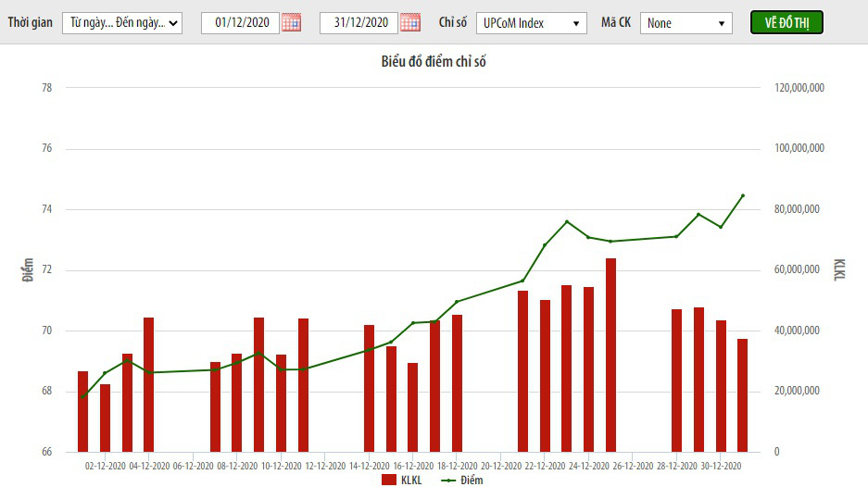Select the tallest volume bar on 25-12-2020
Image resolution: width=868 pixels, height=487 pixels.
point(610,356)
